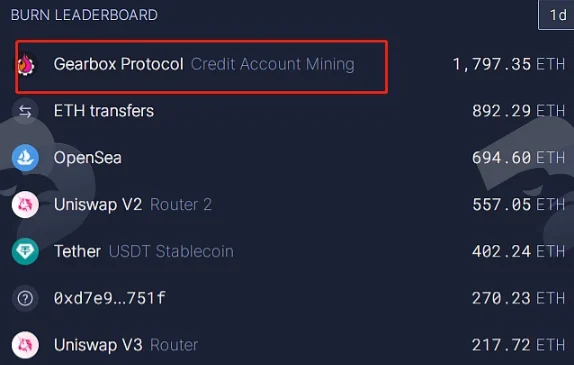574x365 pixels.
Task: Click the 1,797.35 ETH burn amount
Action: point(509,64)
